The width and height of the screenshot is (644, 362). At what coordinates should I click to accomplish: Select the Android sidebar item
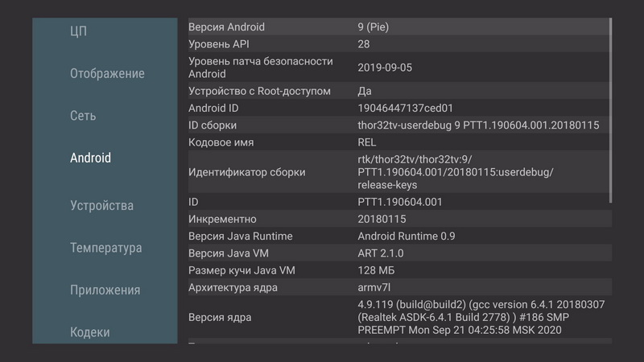click(90, 158)
